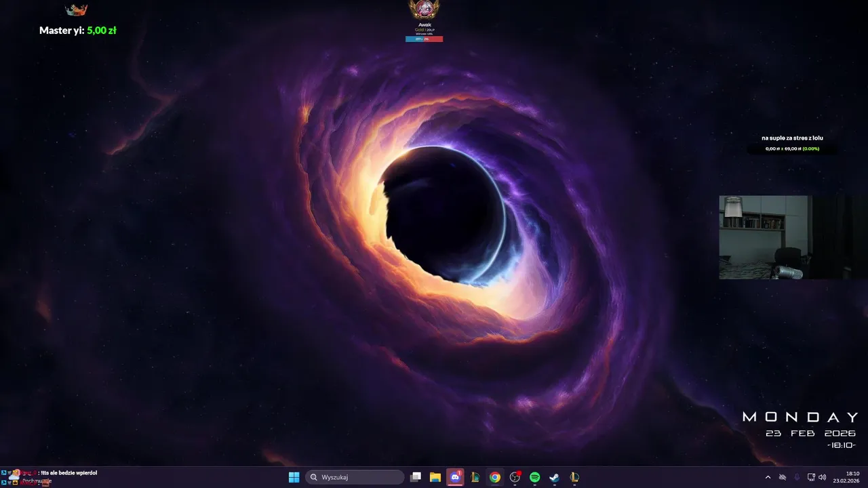Click the OneDrive cloud tray icon
Viewport: 868px width, 488px height.
tap(783, 477)
